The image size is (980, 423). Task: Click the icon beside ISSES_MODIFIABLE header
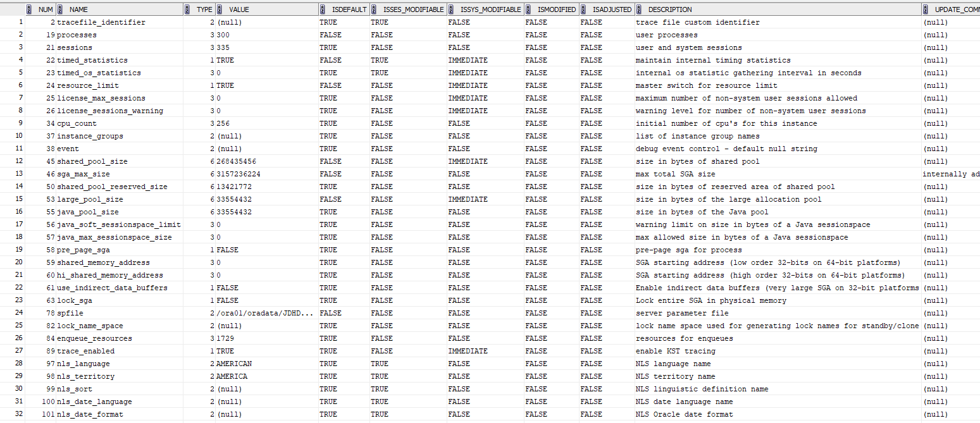(374, 9)
